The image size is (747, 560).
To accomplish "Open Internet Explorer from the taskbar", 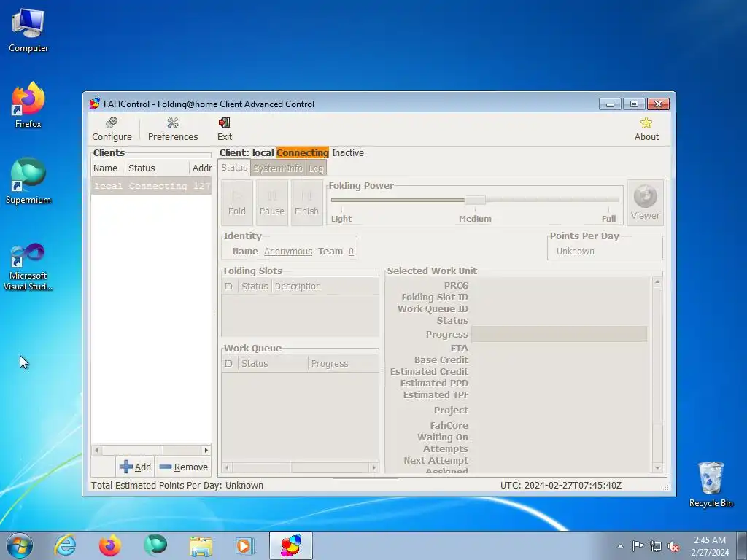I will [65, 545].
